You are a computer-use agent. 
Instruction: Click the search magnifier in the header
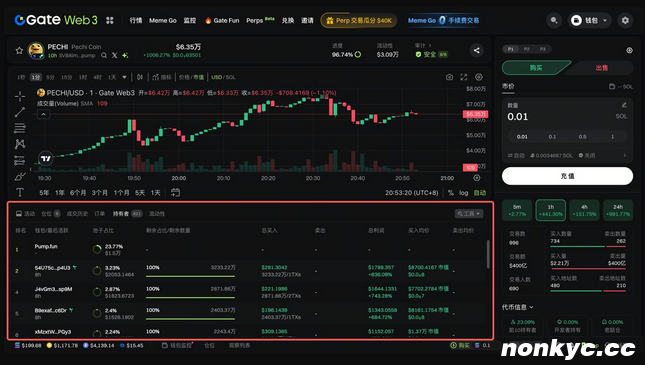click(554, 20)
